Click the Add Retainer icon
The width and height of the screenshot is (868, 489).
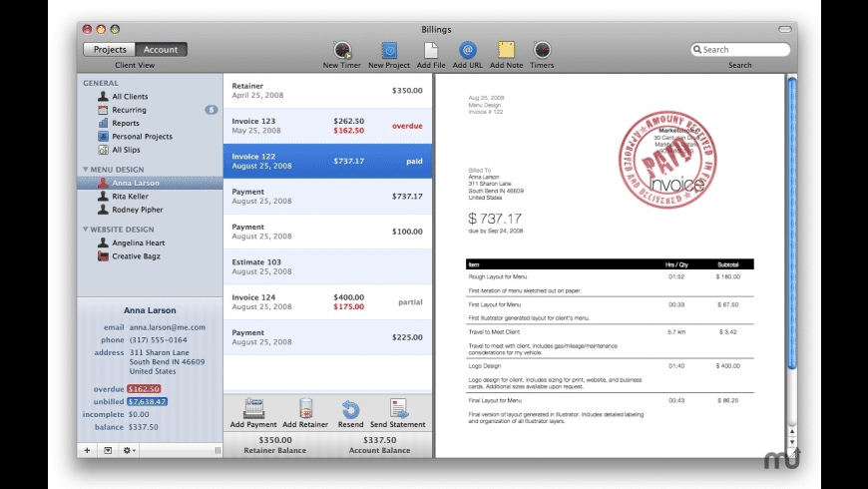click(305, 408)
